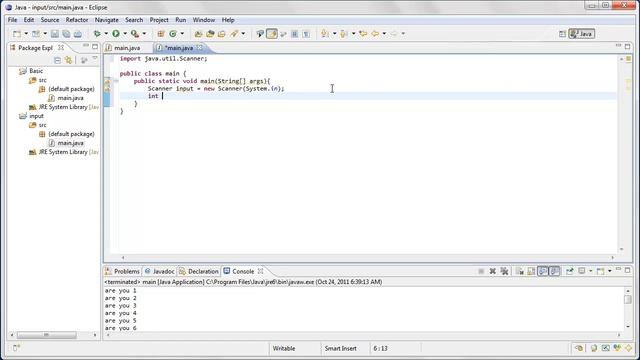Toggle the highlighted pressed editor toolbar button

coord(272,34)
